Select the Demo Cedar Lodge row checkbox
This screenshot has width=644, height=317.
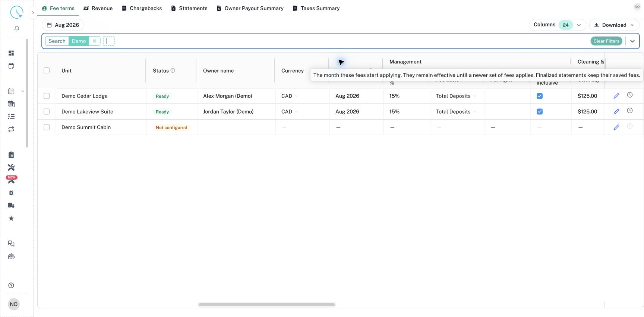pos(47,96)
